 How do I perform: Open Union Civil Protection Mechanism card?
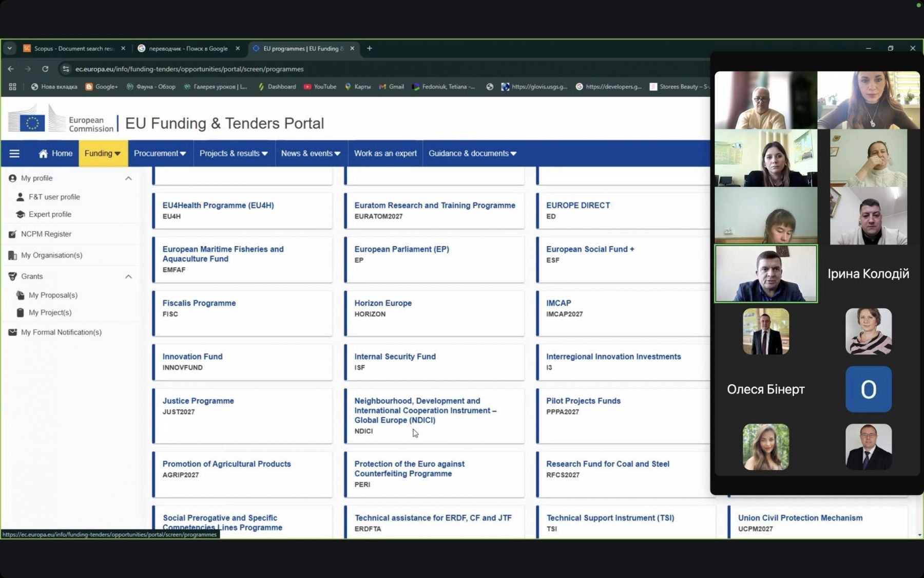tap(818, 523)
